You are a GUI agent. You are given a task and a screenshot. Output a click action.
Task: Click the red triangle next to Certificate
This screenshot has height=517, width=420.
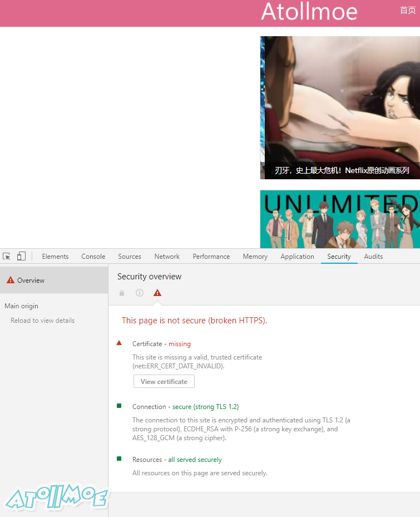119,343
